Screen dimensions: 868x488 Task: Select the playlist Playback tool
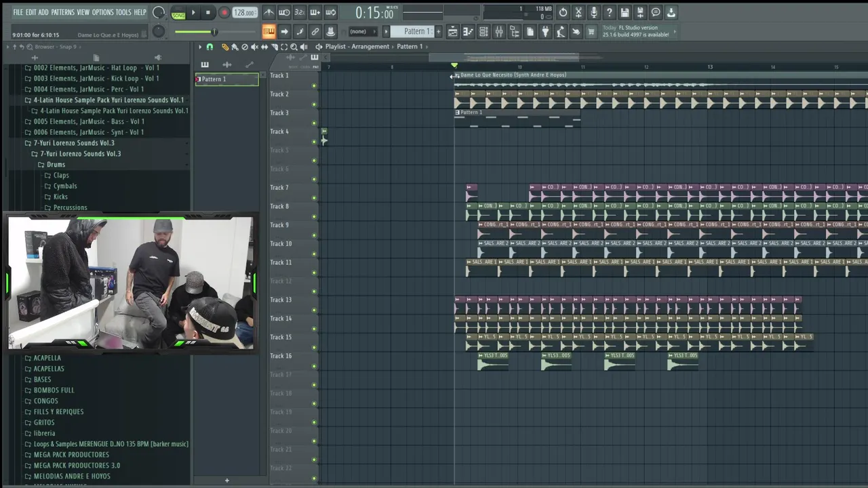(x=304, y=47)
